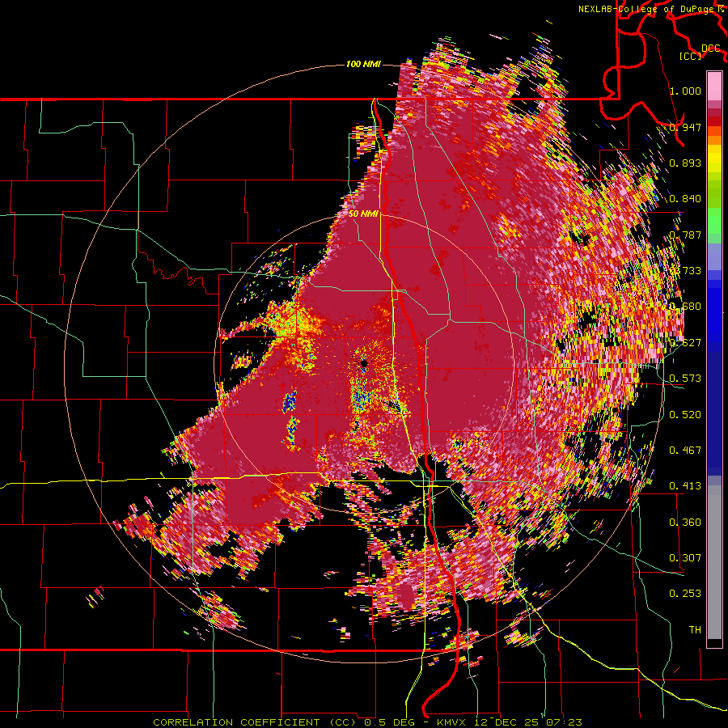Select the 0.893 scale value
This screenshot has height=728, width=728.
tap(685, 163)
